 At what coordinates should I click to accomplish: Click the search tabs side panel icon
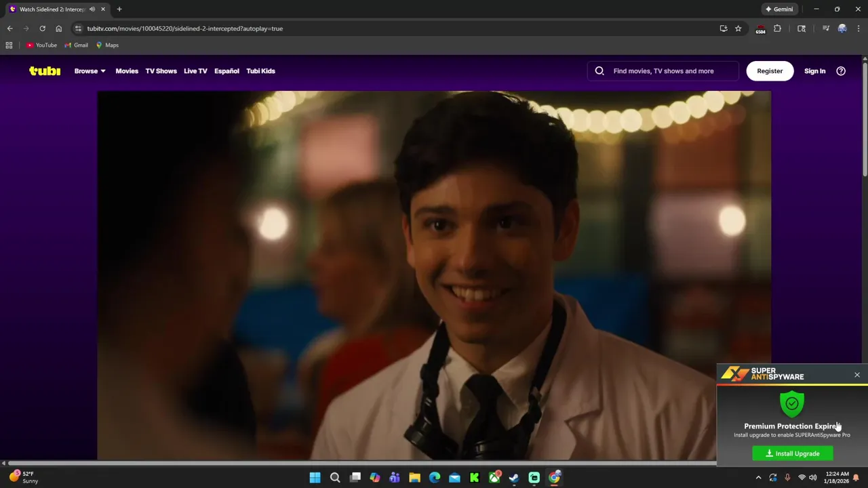click(x=802, y=28)
